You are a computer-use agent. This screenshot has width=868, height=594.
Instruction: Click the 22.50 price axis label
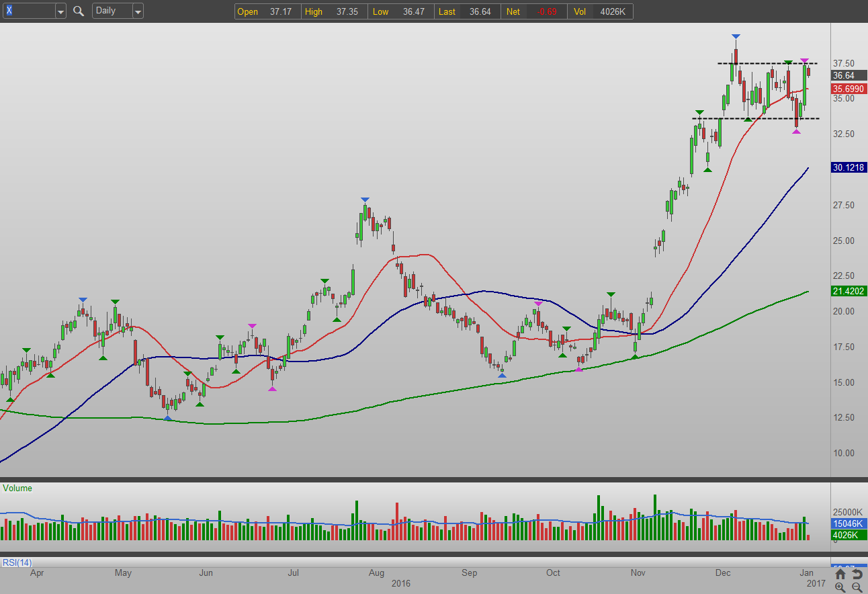tap(844, 276)
